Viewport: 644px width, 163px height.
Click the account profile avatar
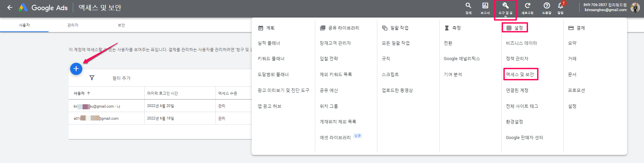[x=635, y=7]
